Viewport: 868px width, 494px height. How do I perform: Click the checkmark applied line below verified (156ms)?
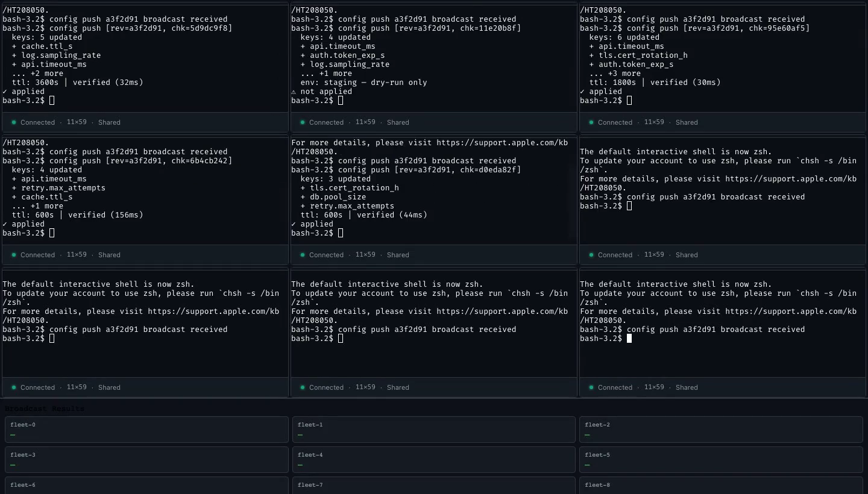[24, 224]
